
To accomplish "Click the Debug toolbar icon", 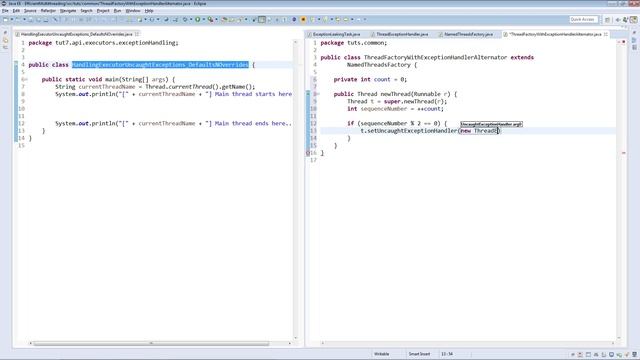I will pos(185,19).
